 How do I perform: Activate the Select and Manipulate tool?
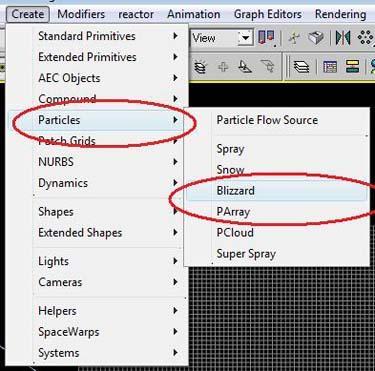294,38
